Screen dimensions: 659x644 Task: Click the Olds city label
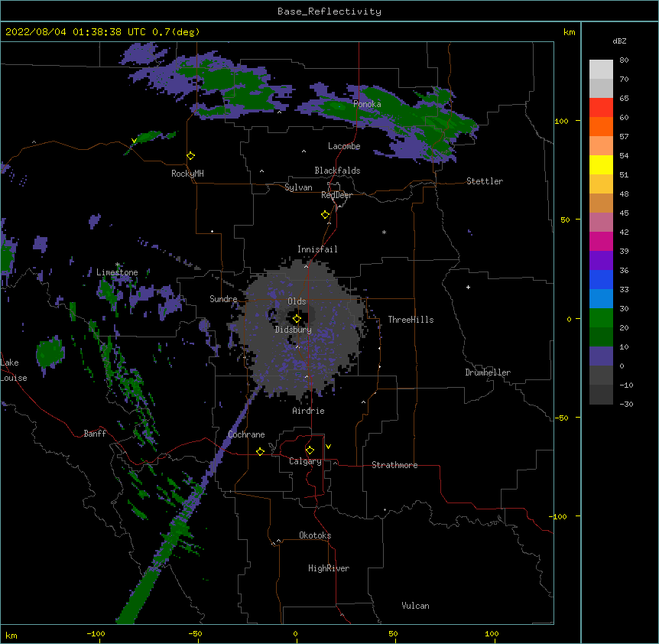[x=297, y=301]
